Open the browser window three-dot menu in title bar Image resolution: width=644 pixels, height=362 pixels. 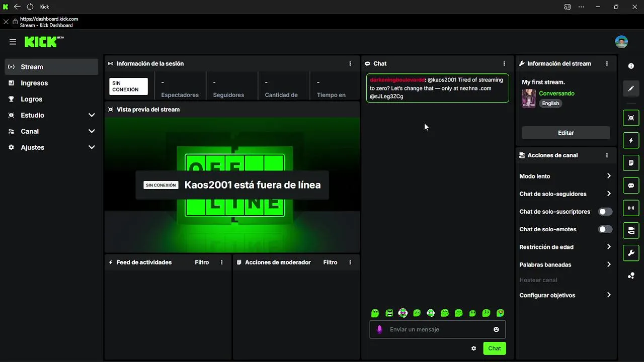581,7
